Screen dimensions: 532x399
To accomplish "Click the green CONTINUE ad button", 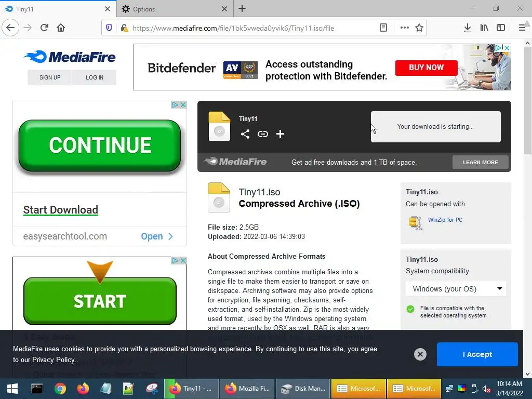I will (x=100, y=145).
